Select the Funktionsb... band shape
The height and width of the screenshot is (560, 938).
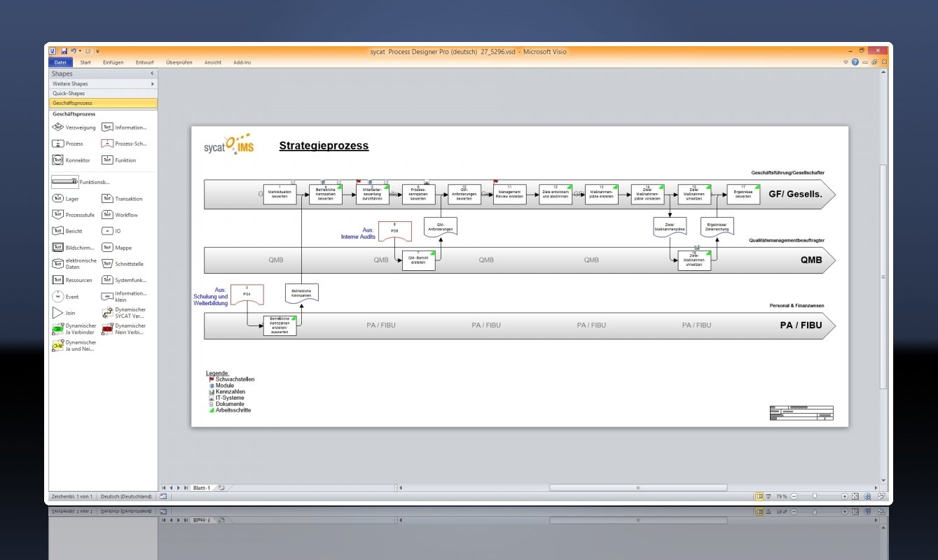(x=81, y=182)
